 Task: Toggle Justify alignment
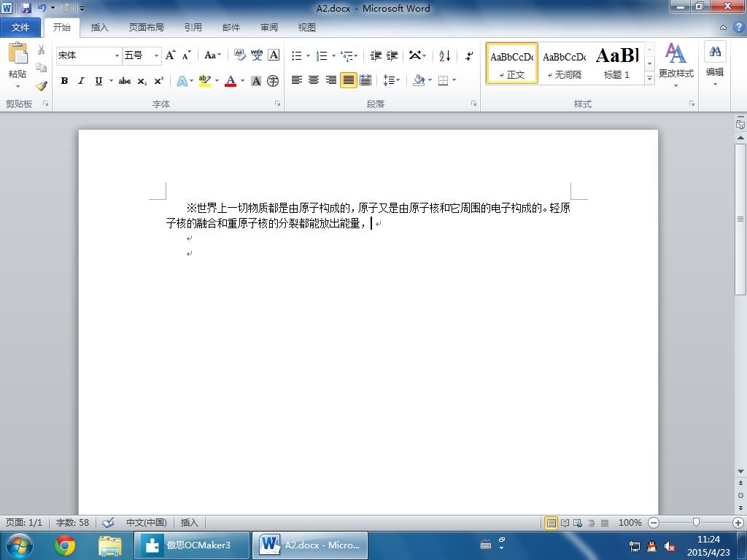coord(348,80)
